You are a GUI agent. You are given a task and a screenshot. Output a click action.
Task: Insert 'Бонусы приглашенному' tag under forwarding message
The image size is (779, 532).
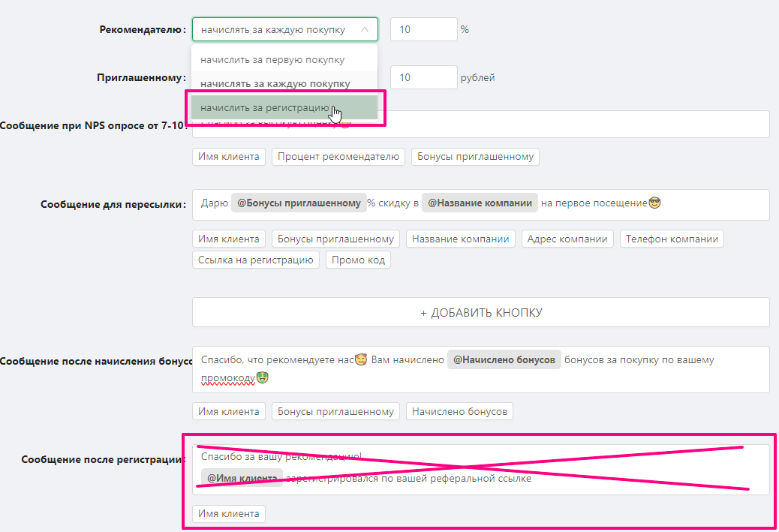tap(335, 239)
